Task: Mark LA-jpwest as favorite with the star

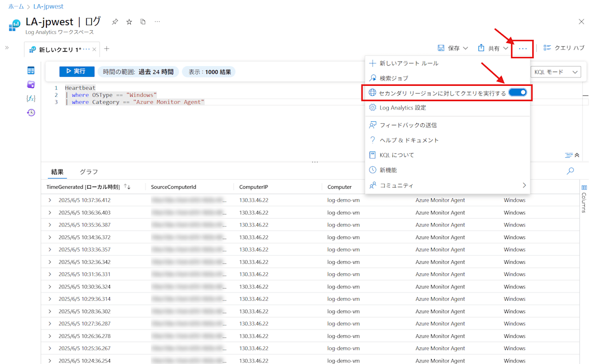Action: coord(129,22)
